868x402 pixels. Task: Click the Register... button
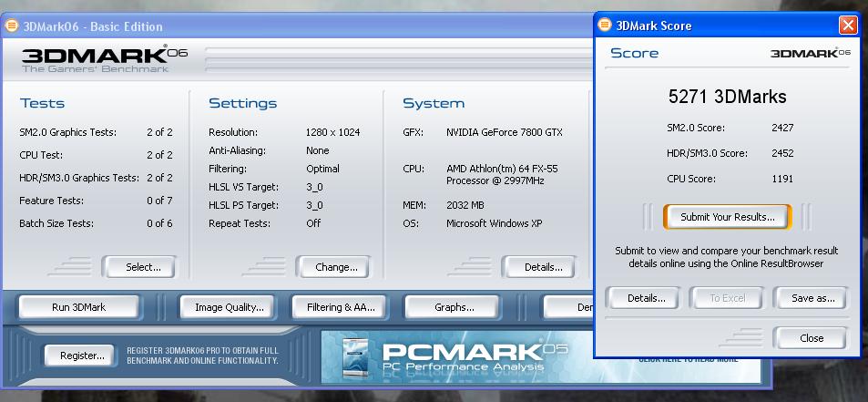coord(82,356)
